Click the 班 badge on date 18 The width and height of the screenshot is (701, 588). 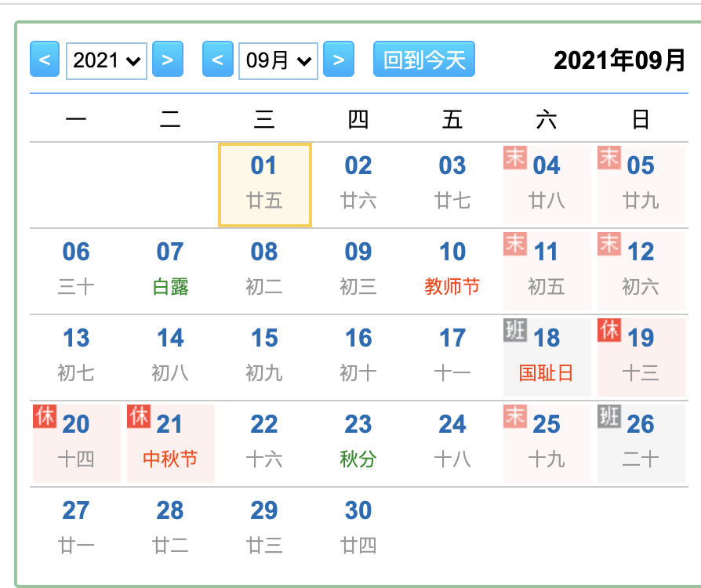[515, 330]
